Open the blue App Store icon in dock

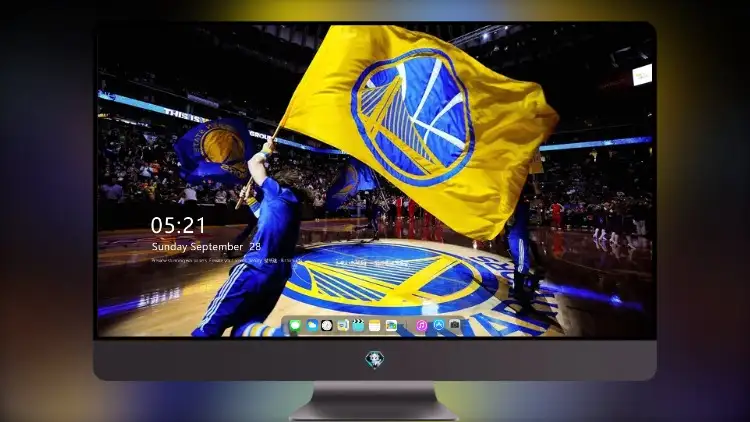point(439,325)
